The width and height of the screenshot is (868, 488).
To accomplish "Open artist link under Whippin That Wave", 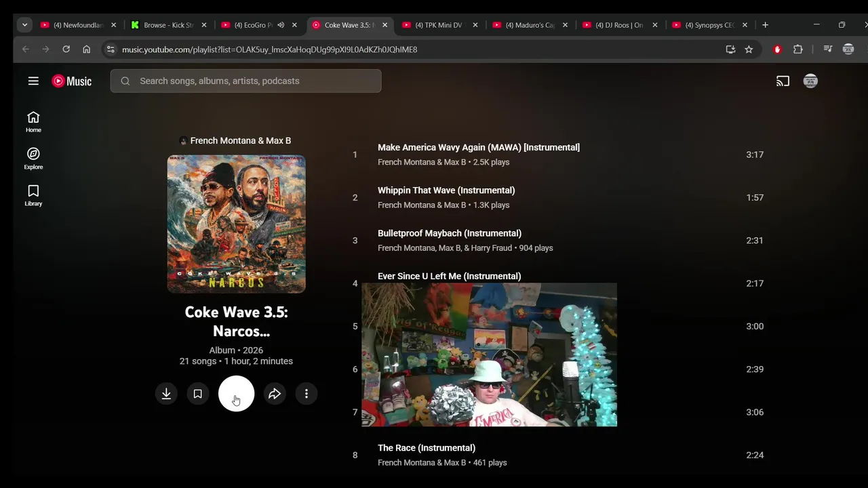I will pos(422,205).
